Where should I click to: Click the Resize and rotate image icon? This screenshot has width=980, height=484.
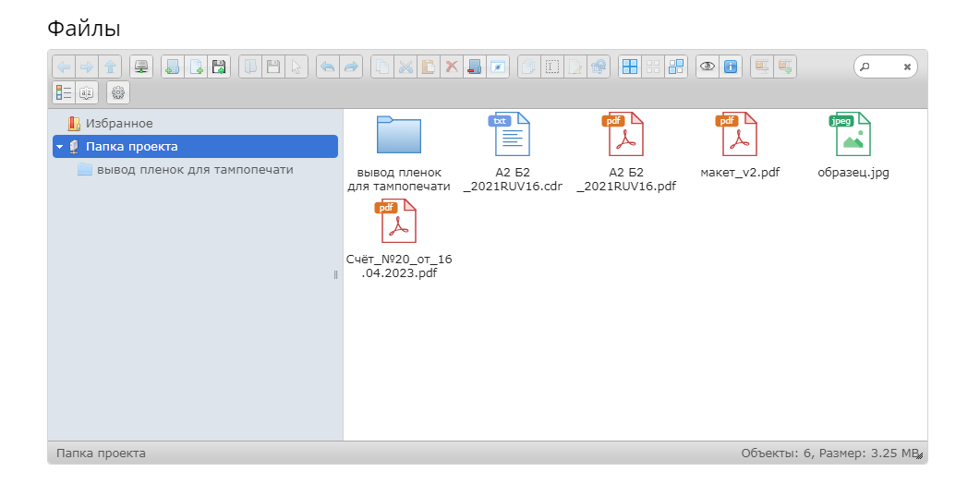599,67
